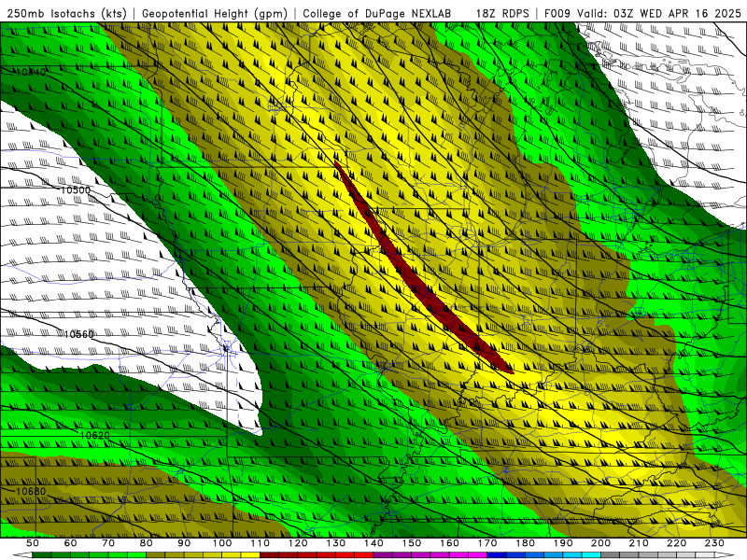The image size is (747, 560).
Task: Click the '250mb Isotachs (kts)' title text
Action: [x=66, y=13]
